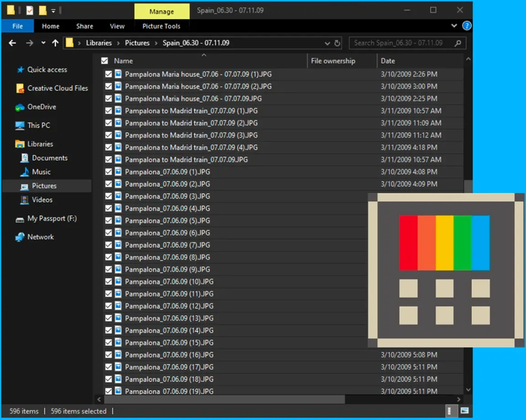Click the horizontal scrollbar thumb
Screen dimensions: 526x420
[x=224, y=400]
